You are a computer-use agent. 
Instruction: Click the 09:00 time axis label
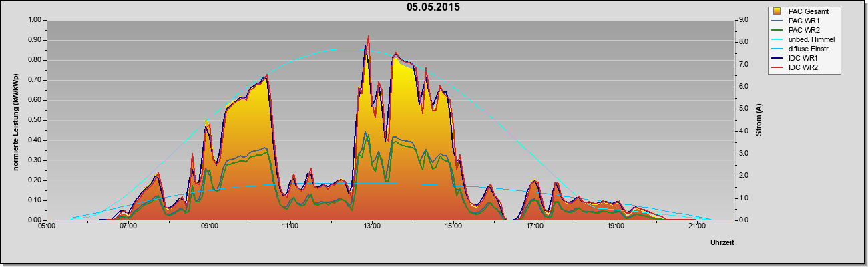(209, 226)
